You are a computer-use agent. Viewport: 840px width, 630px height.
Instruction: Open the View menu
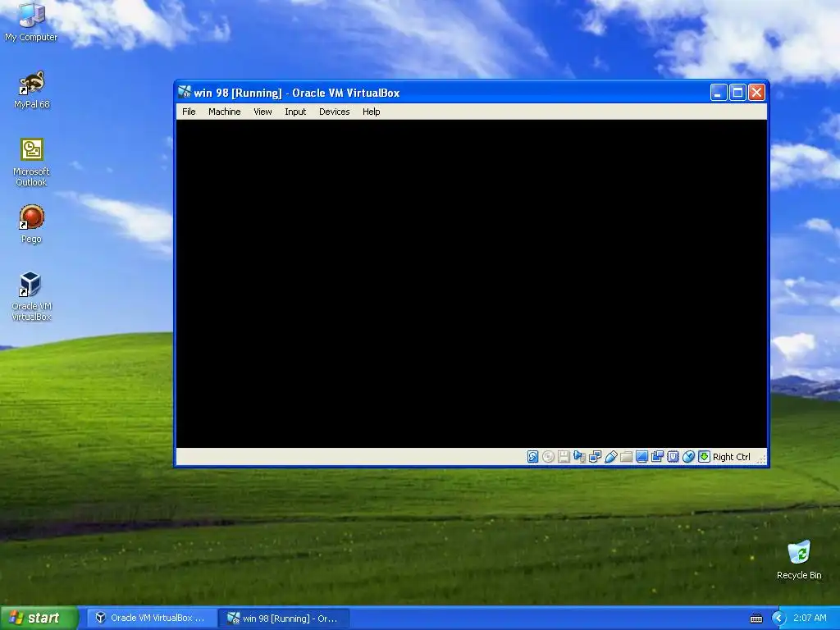[x=262, y=112]
